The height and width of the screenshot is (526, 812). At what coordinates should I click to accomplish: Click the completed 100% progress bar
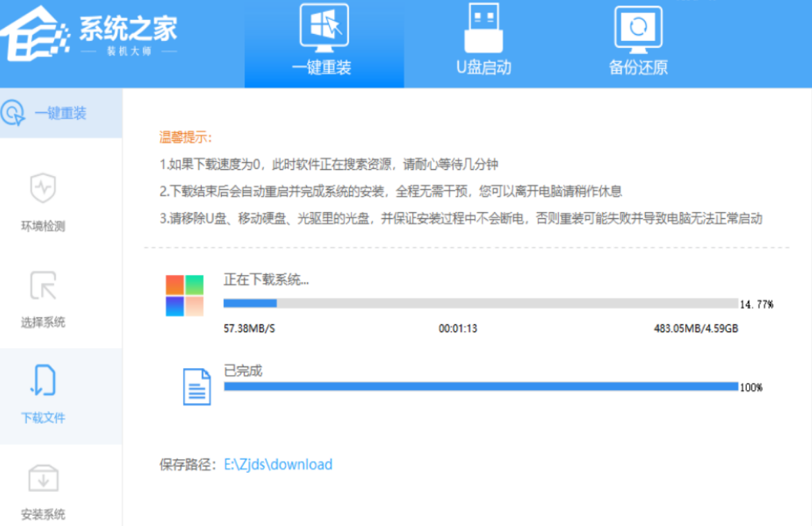tap(481, 387)
